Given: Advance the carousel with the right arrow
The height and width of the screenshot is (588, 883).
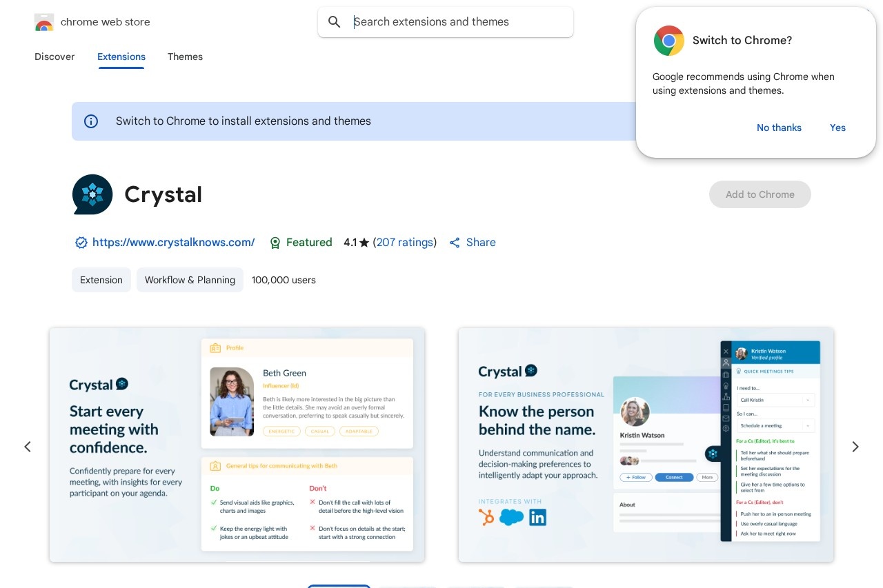Looking at the screenshot, I should coord(855,447).
